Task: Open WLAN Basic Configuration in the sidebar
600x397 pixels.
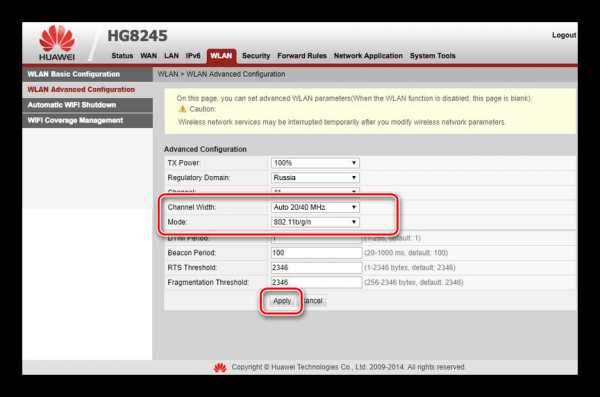Action: point(88,74)
